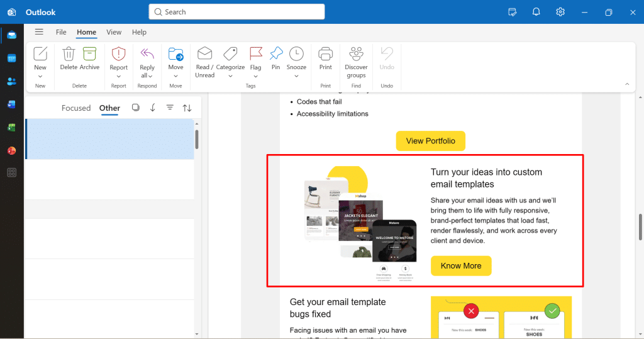Open sort order options for message list
The width and height of the screenshot is (644, 339).
click(187, 108)
